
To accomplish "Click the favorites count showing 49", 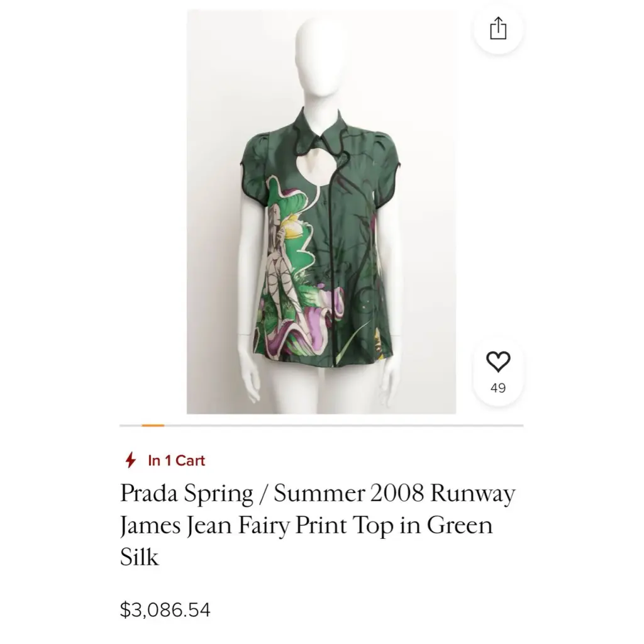I will pos(498,387).
